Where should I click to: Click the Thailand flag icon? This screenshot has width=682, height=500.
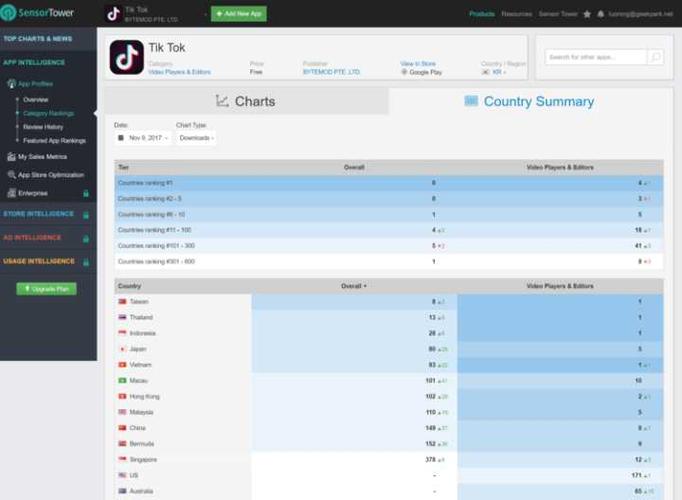[x=122, y=317]
